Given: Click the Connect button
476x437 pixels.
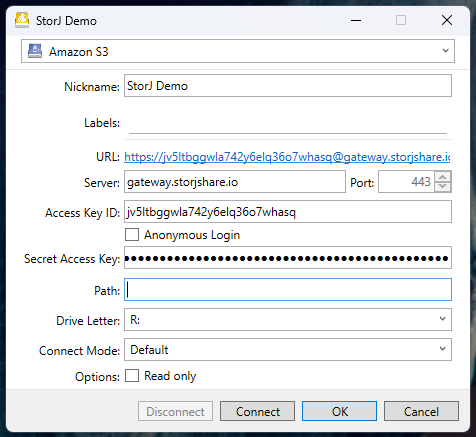Looking at the screenshot, I should 257,411.
